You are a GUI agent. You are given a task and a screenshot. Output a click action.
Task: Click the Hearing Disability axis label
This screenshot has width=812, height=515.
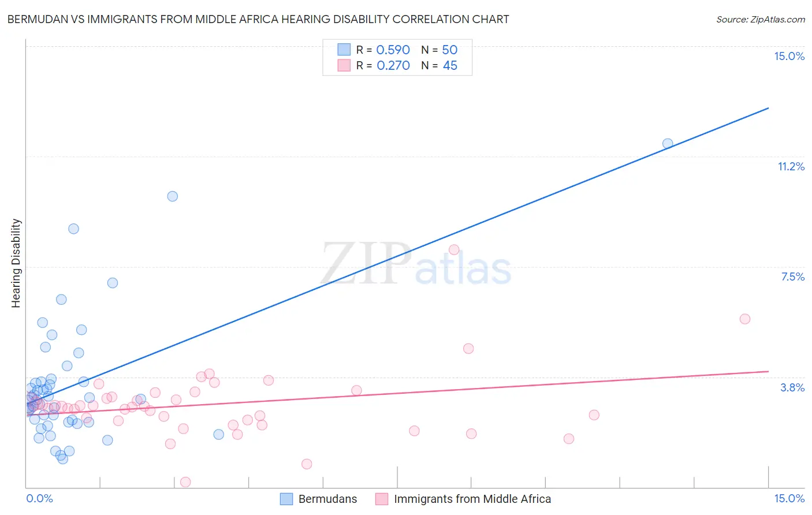[x=16, y=263]
